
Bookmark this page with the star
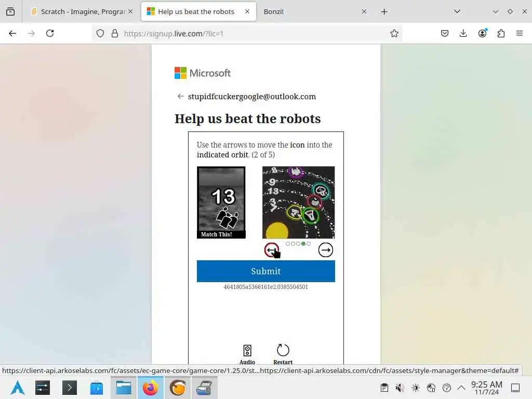[x=394, y=33]
